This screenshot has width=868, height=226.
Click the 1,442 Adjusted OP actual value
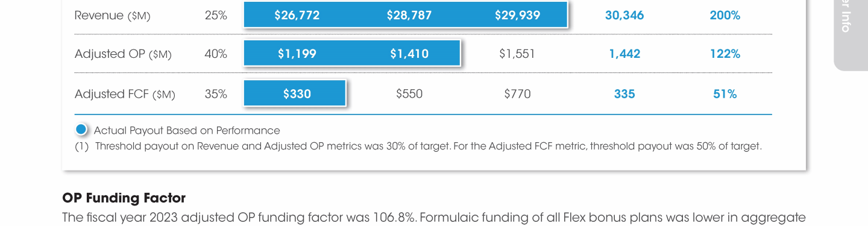(624, 54)
